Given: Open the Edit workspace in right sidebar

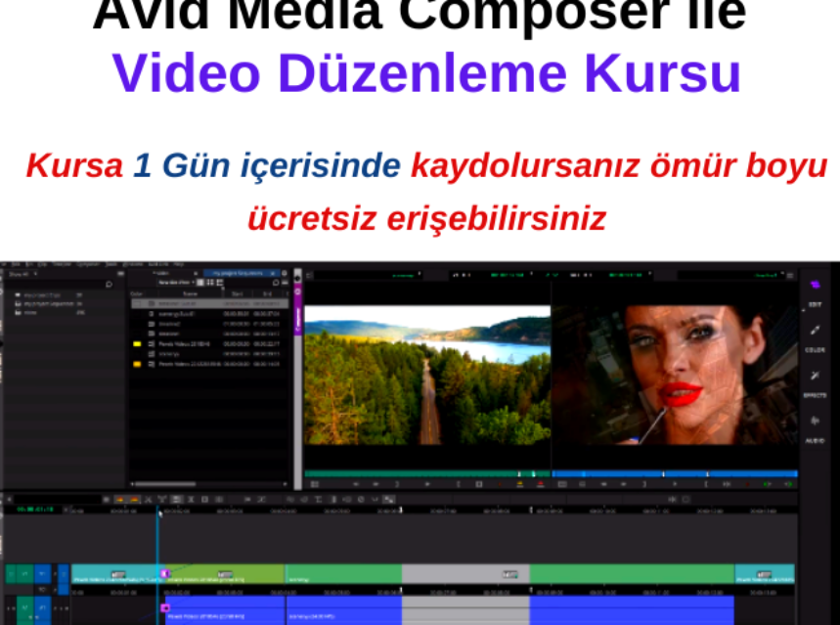Looking at the screenshot, I should coord(815,304).
